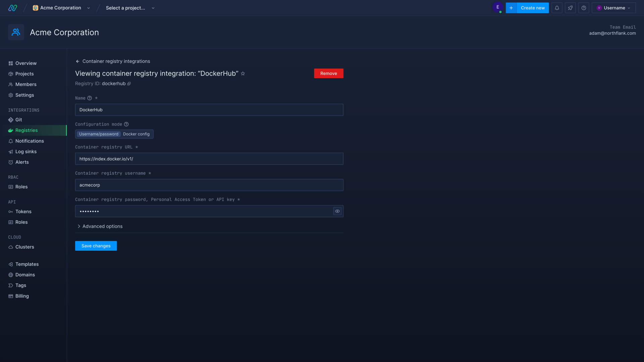644x362 pixels.
Task: Open the help question mark icon in the top bar
Action: click(x=584, y=8)
